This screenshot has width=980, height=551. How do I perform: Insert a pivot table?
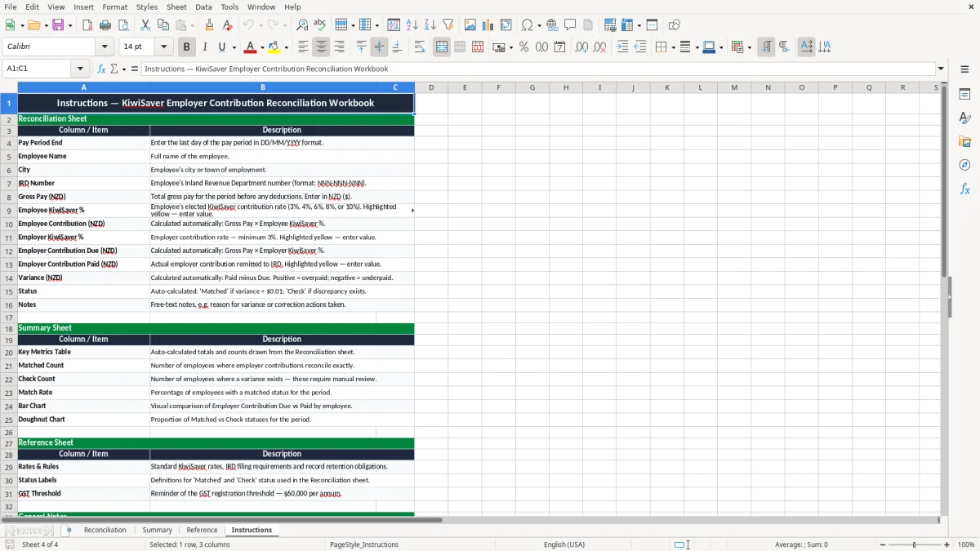506,25
